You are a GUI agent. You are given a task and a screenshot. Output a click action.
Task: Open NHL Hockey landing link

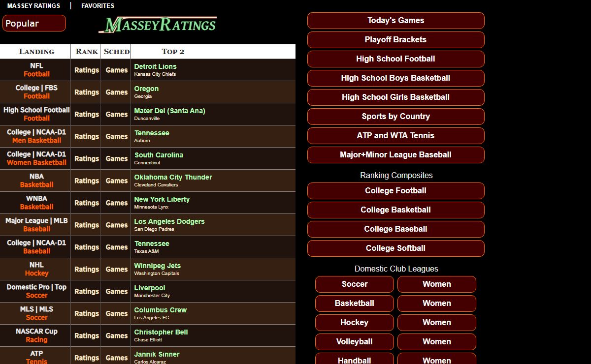tap(36, 269)
